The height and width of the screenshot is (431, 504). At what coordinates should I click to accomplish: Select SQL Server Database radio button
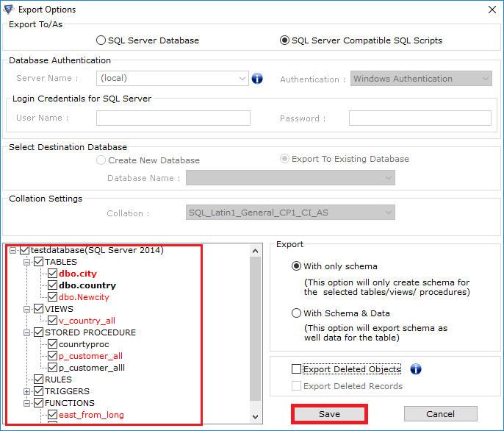101,40
